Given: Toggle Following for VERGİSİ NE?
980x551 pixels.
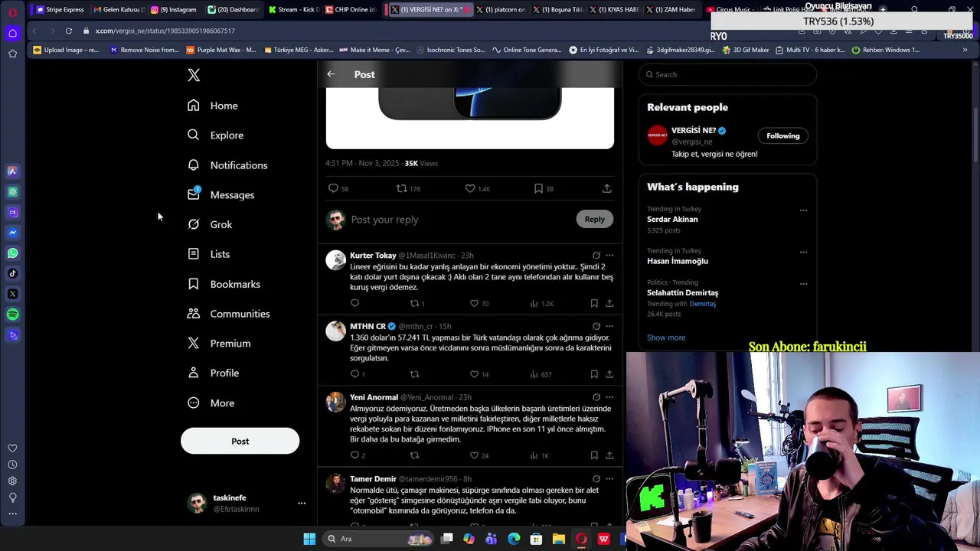Looking at the screenshot, I should point(782,135).
